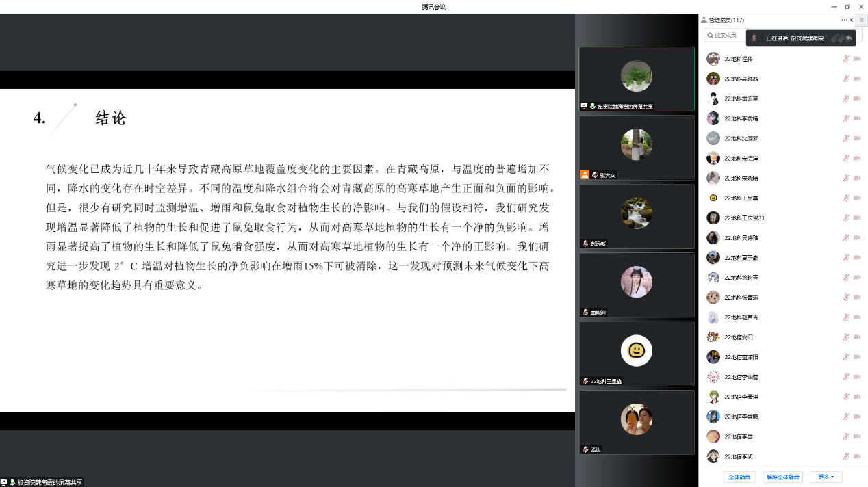This screenshot has width=868, height=487.
Task: Select 张大文's video thumbnail
Action: (x=636, y=147)
